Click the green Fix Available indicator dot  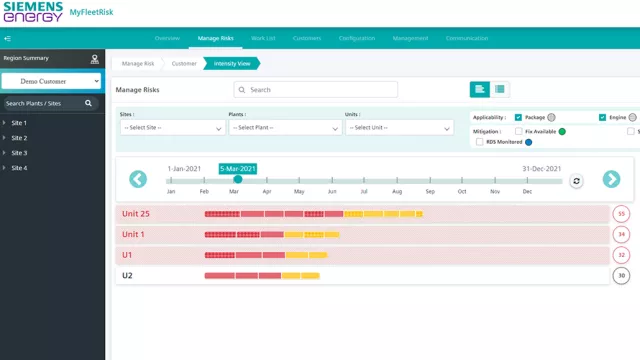[562, 131]
